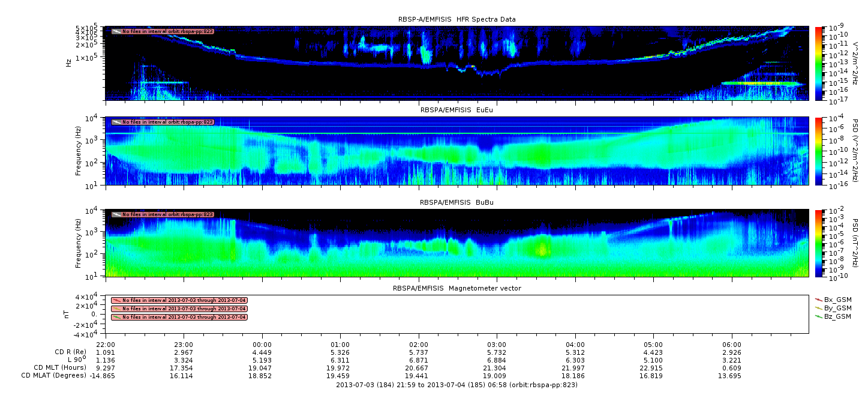Click the 'RBSP-A/EMFISIS HFR Spectra Data' title
Viewport: 868px width, 395px height.
point(456,19)
